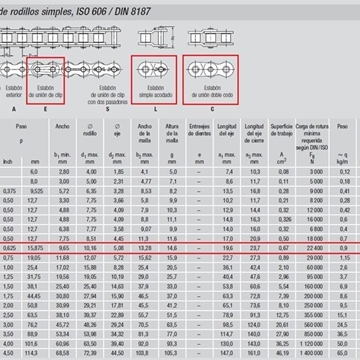The height and width of the screenshot is (360, 360).
Task: Click the pin length value '147,0'
Action: coord(226,353)
